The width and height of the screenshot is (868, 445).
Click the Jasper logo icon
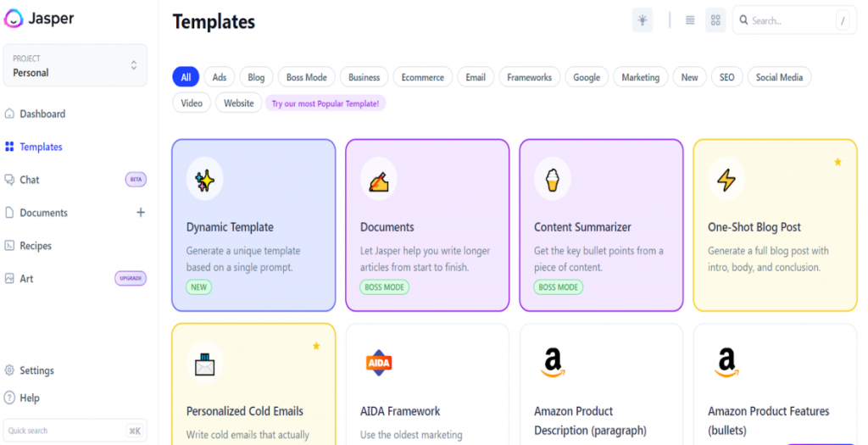[14, 18]
